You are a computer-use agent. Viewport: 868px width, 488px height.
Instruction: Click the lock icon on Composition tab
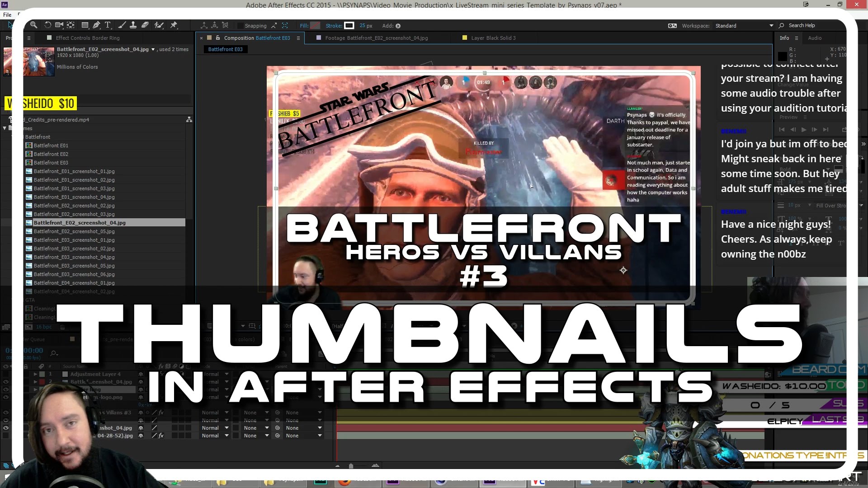point(218,38)
